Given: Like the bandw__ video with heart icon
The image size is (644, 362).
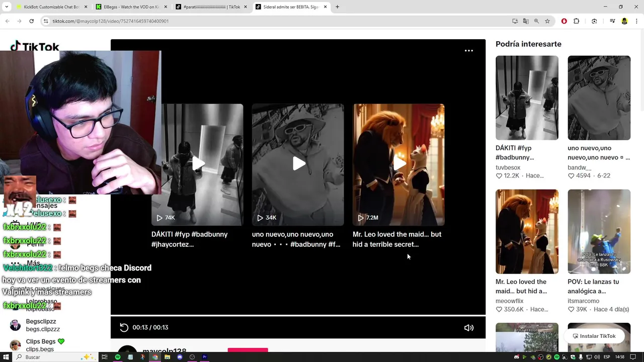Looking at the screenshot, I should coord(571,176).
